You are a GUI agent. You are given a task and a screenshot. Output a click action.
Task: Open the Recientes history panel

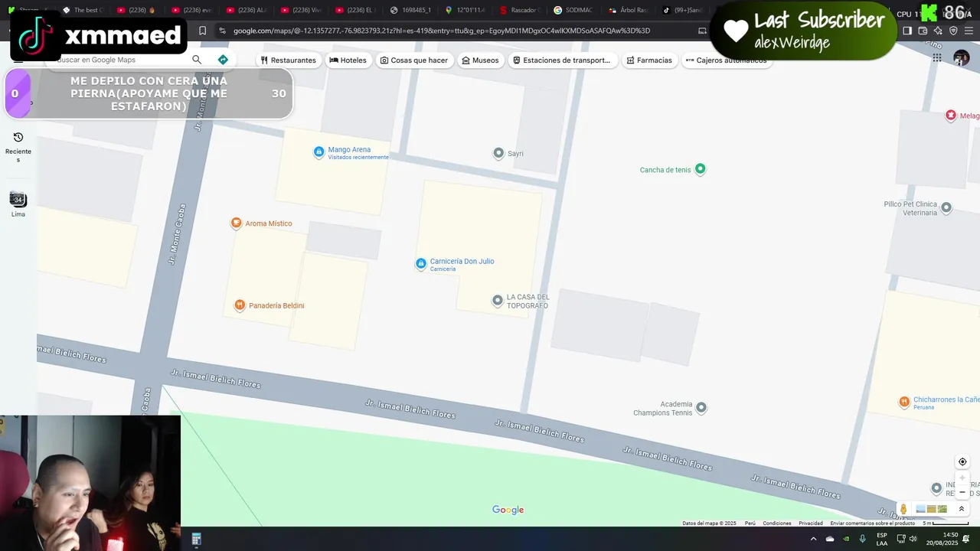click(x=18, y=145)
